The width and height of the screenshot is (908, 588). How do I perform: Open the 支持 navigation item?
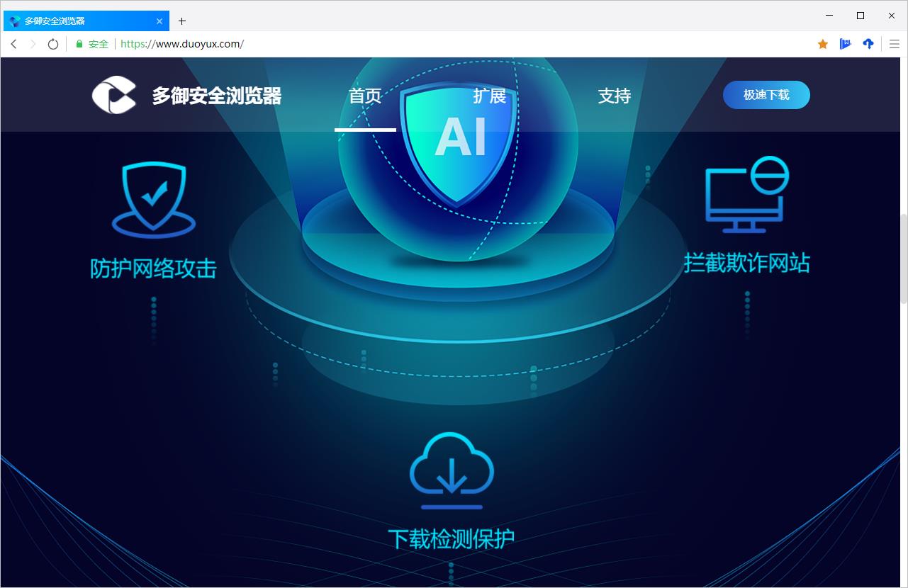[614, 96]
